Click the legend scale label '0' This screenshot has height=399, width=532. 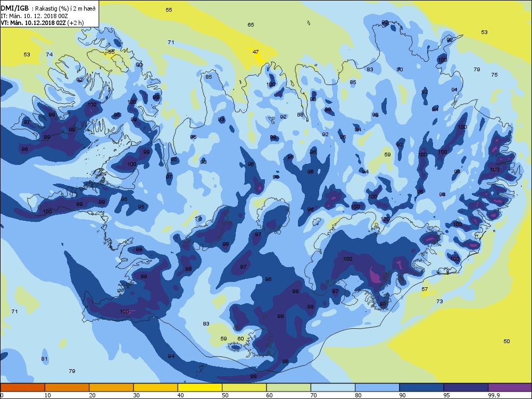pyautogui.click(x=2, y=395)
